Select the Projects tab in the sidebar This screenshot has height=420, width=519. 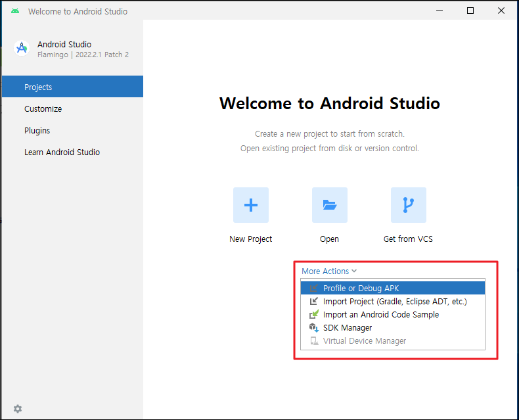point(72,87)
